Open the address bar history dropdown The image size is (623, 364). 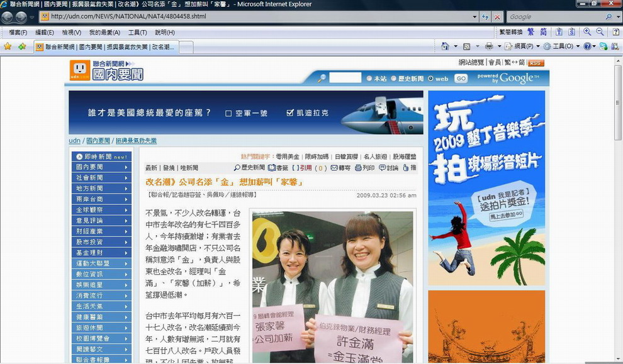(474, 17)
